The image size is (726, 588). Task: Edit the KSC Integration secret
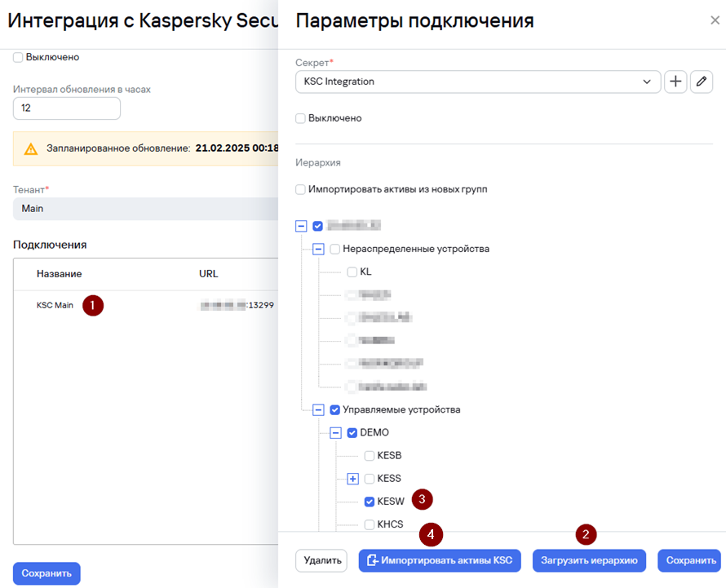tap(702, 82)
